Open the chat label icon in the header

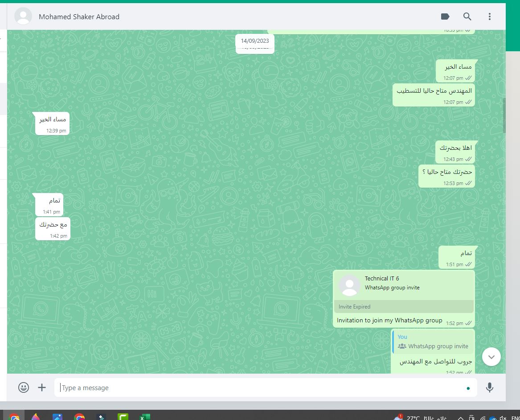445,16
